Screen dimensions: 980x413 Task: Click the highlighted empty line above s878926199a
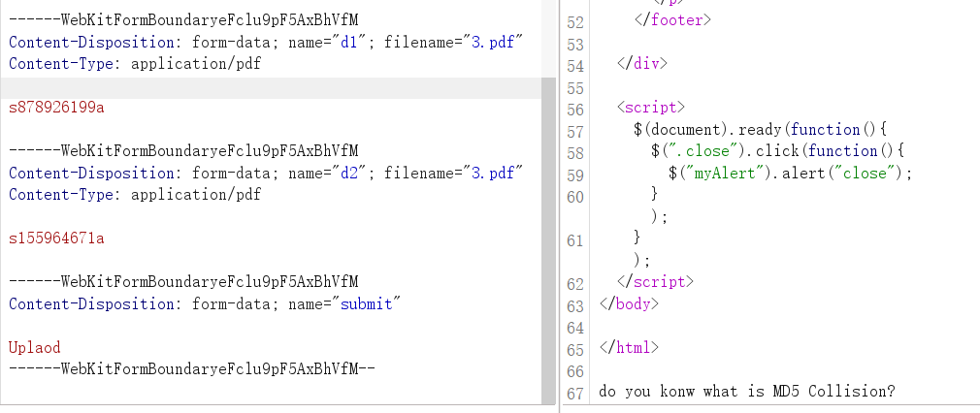click(271, 88)
